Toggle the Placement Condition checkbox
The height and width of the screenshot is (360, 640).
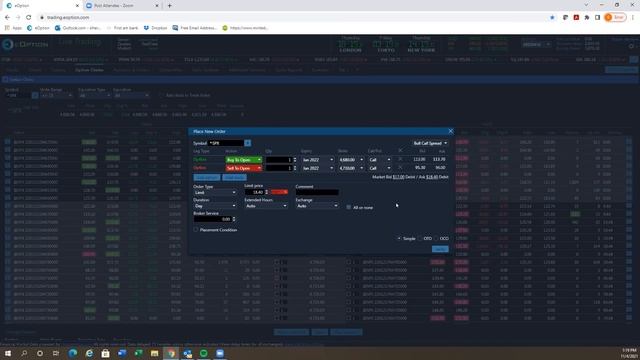pyautogui.click(x=196, y=230)
